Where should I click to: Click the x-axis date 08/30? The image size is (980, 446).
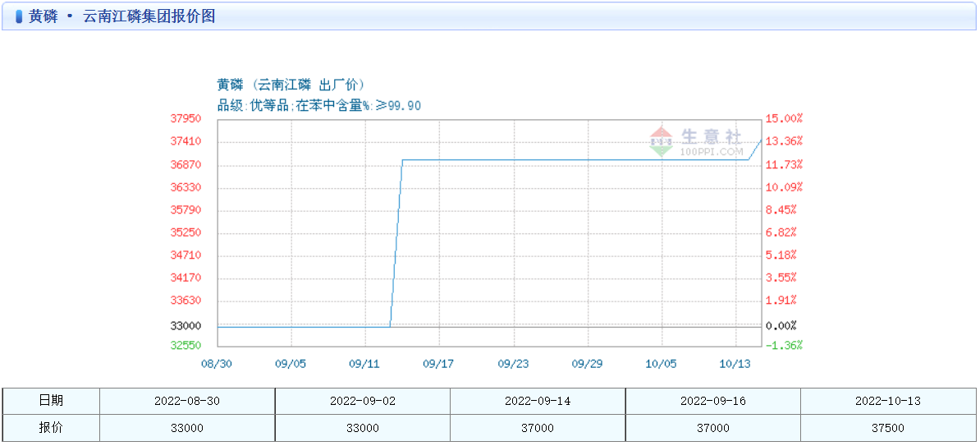pos(217,364)
